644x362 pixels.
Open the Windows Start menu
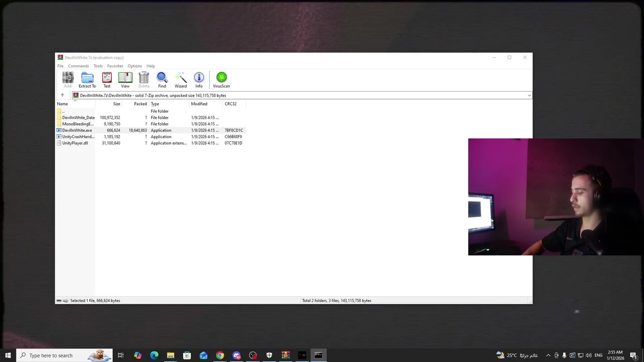8,355
